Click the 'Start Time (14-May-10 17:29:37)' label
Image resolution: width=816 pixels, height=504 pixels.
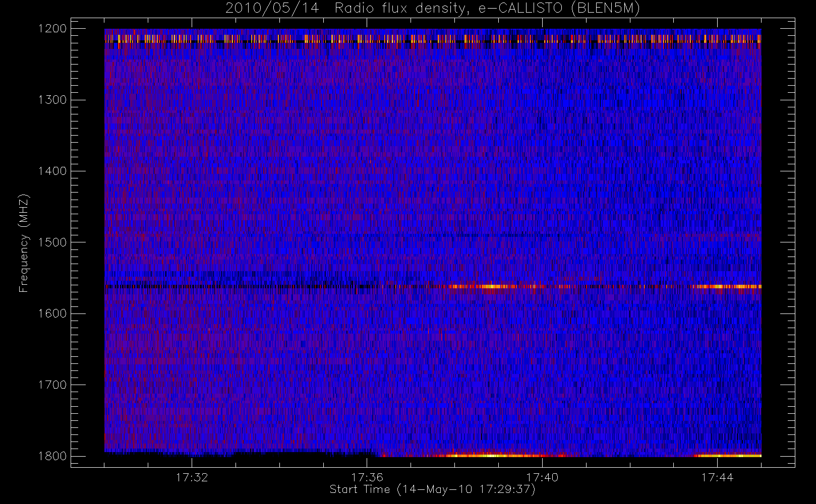[x=432, y=489]
